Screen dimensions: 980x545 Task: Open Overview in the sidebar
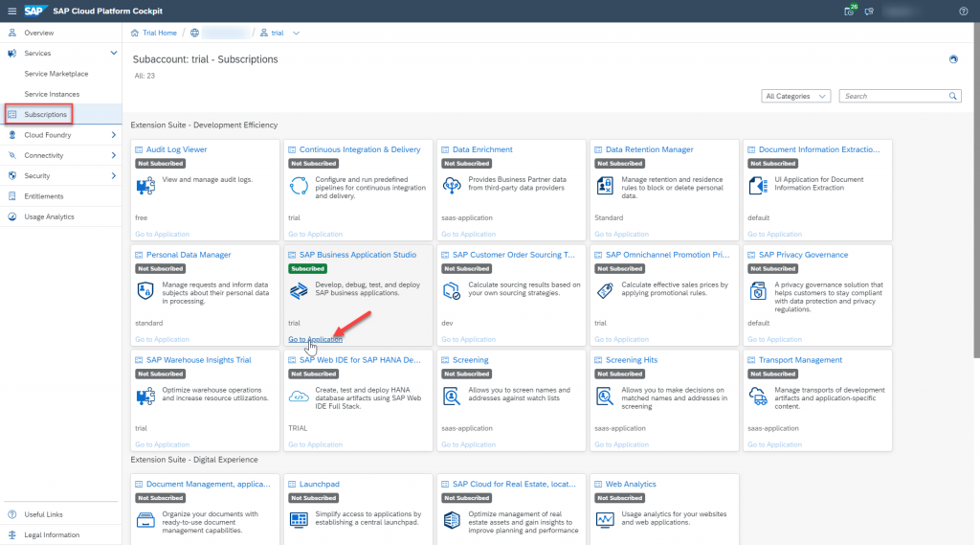point(60,33)
